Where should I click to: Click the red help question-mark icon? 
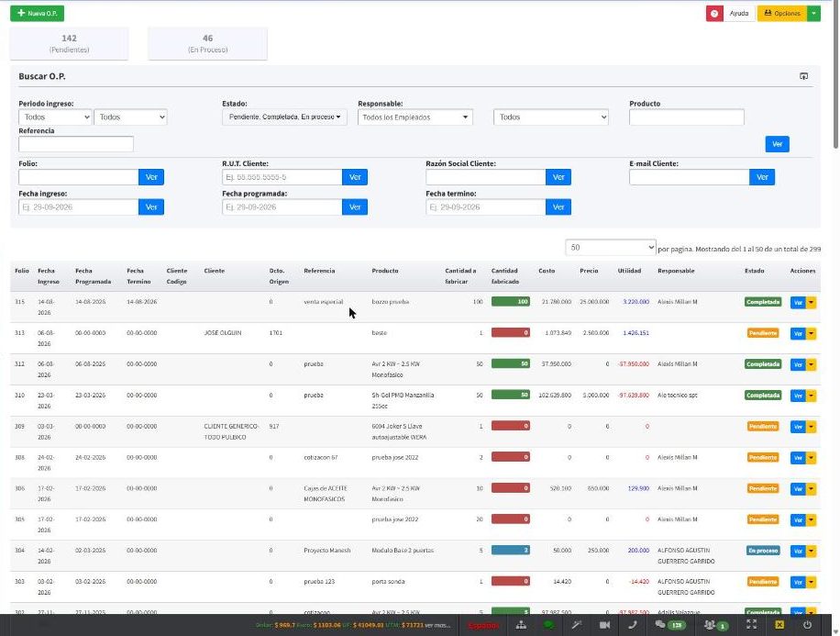click(714, 14)
